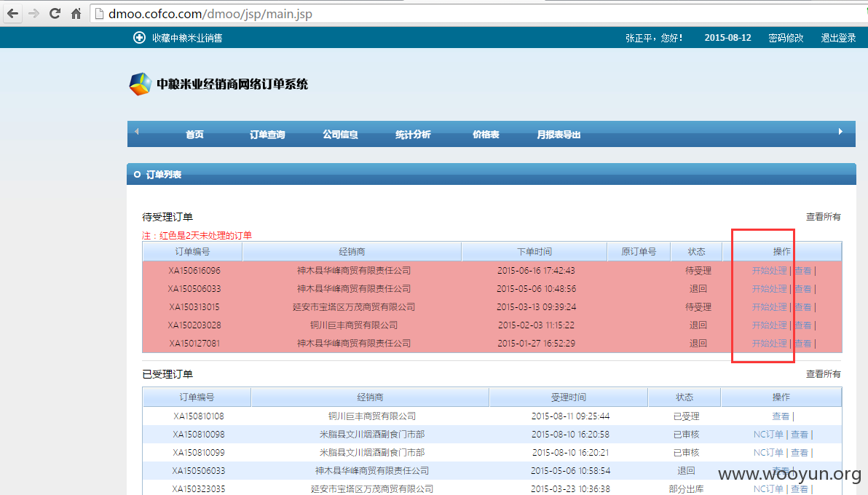Open 密码修改 in the top bar
868x495 pixels.
pos(786,38)
